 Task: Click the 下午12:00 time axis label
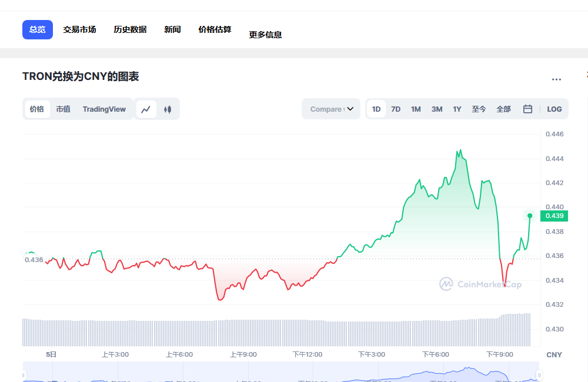(x=308, y=354)
